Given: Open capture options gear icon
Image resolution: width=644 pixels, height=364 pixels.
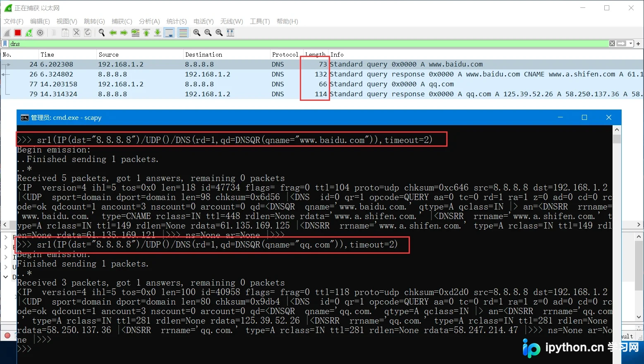Looking at the screenshot, I should pyautogui.click(x=40, y=33).
